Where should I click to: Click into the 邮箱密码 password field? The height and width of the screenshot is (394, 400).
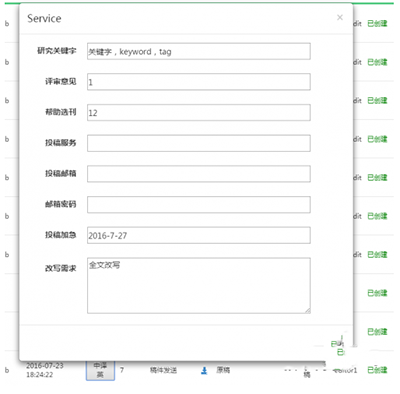pyautogui.click(x=199, y=205)
